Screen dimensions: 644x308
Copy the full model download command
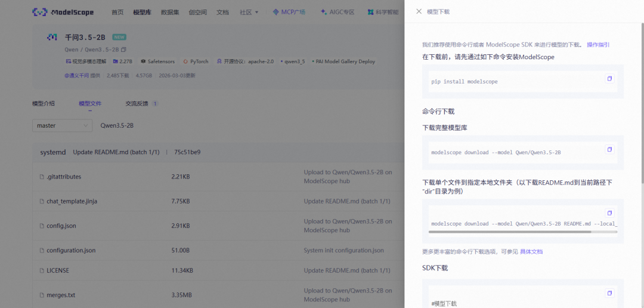point(609,149)
